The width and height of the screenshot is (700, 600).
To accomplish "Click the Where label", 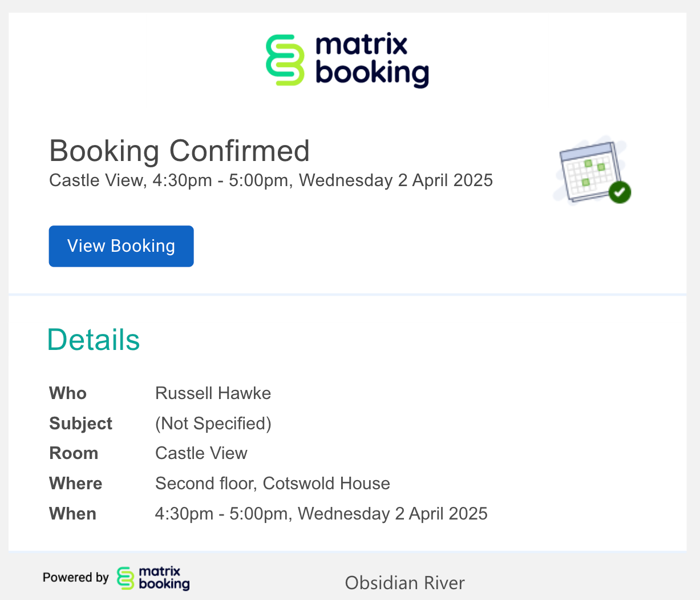I will coord(76,484).
